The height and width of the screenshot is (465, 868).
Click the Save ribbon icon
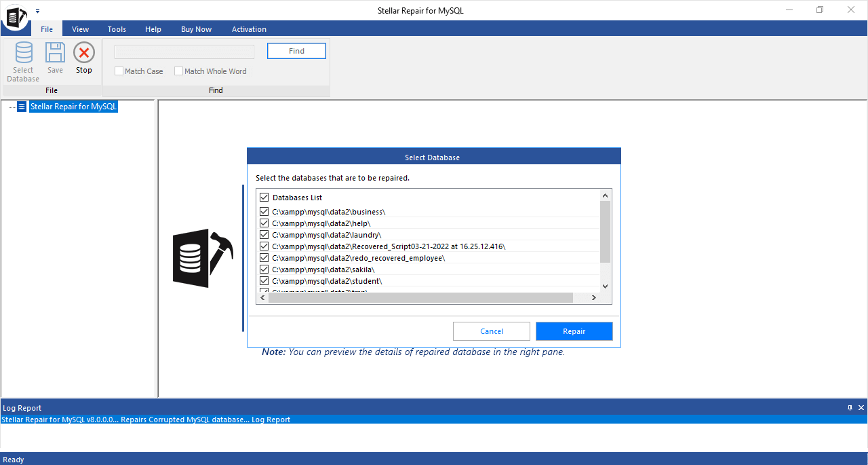55,58
